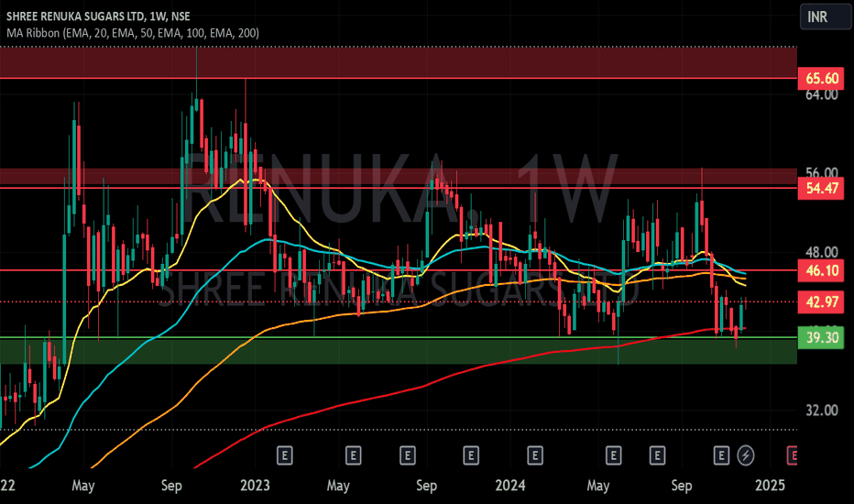This screenshot has height=504, width=854.
Task: Select the green 39.30 price label
Action: [821, 338]
